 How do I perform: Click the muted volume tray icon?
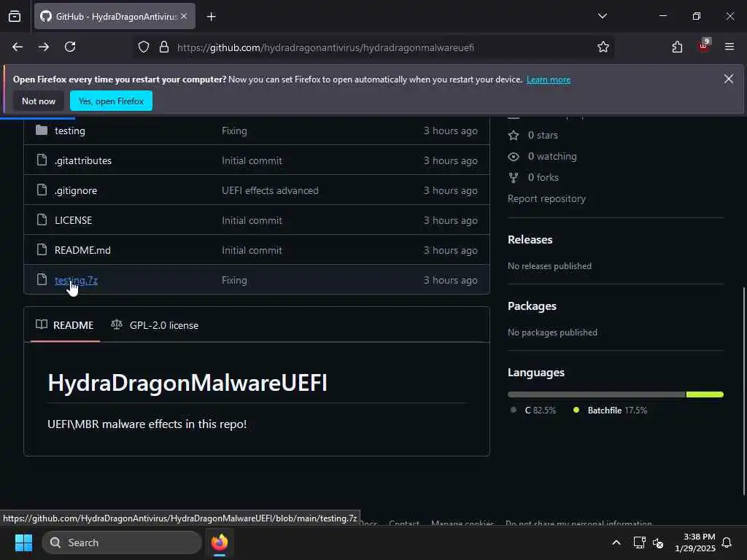659,542
